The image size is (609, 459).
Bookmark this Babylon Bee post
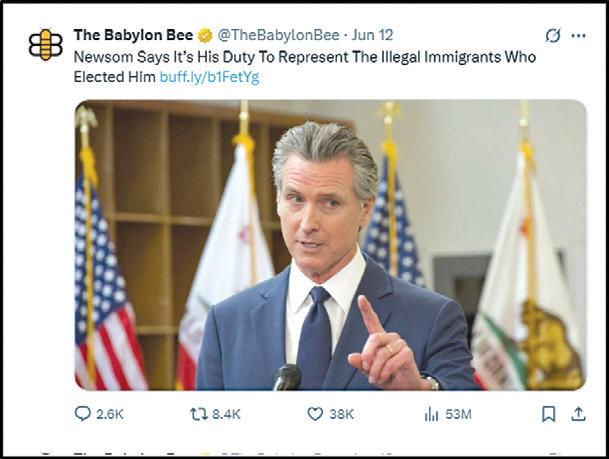[x=548, y=414]
